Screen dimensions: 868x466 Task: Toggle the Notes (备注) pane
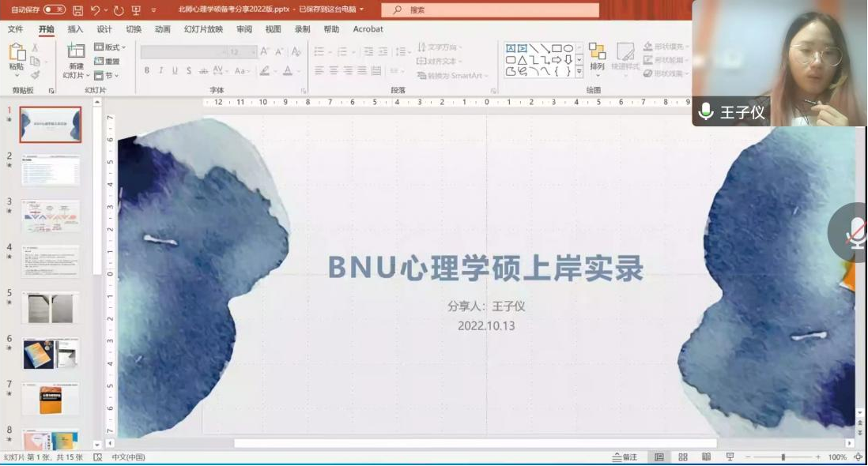[x=625, y=457]
